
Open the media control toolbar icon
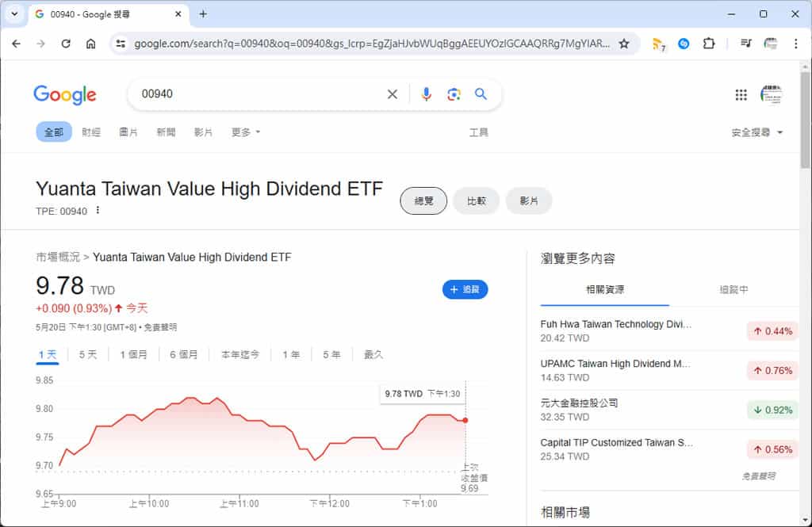pos(745,44)
